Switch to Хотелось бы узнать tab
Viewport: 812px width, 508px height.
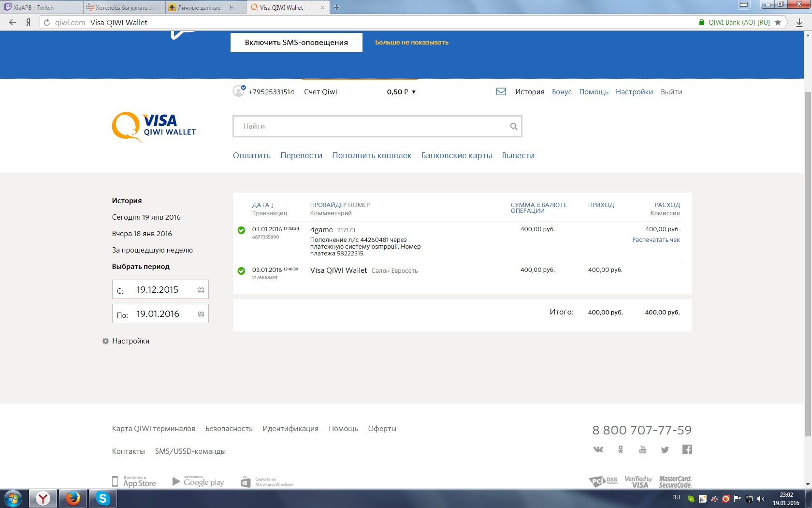(x=124, y=7)
